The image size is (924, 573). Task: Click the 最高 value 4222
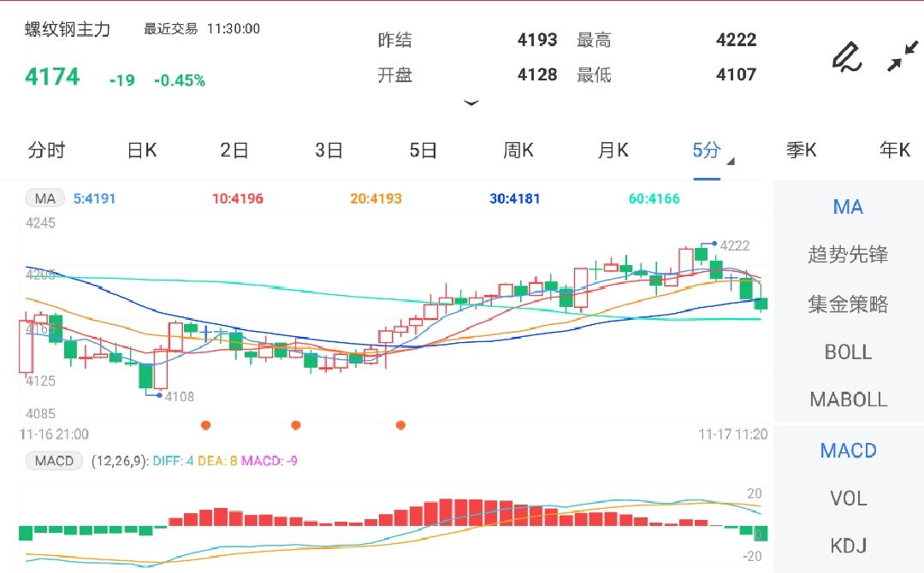[x=736, y=39]
